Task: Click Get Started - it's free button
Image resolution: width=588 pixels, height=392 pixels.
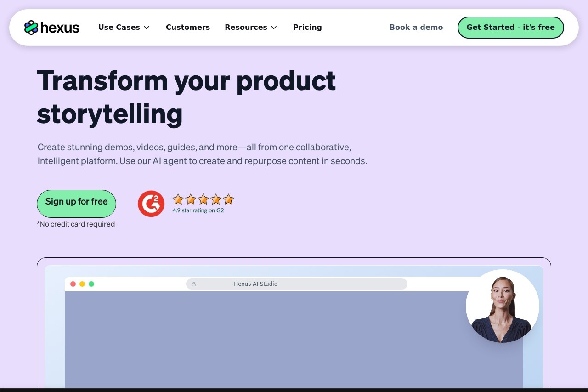Action: (x=511, y=28)
